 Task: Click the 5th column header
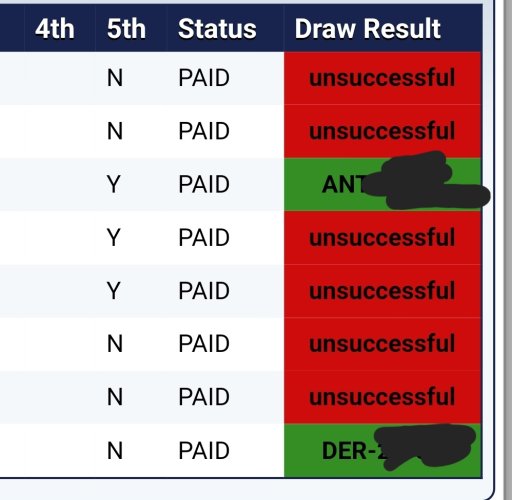pos(126,29)
